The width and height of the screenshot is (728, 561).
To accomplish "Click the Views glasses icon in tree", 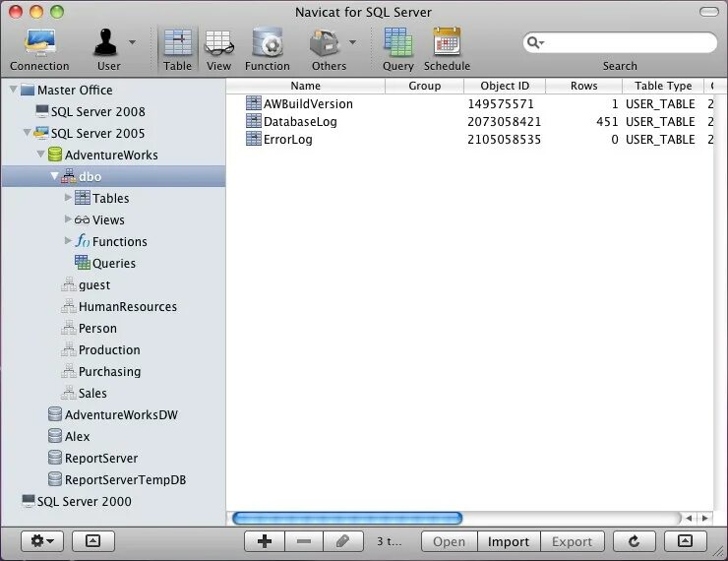I will click(x=83, y=219).
